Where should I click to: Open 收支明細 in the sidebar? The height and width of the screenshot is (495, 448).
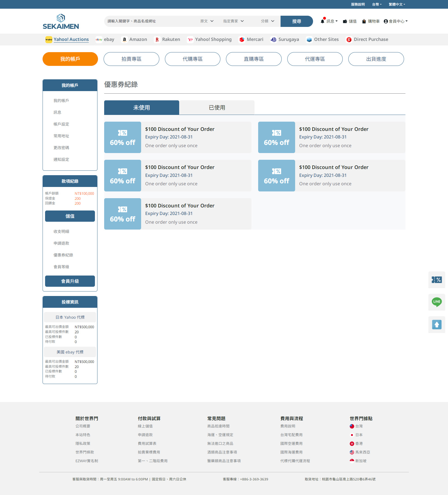(x=61, y=232)
